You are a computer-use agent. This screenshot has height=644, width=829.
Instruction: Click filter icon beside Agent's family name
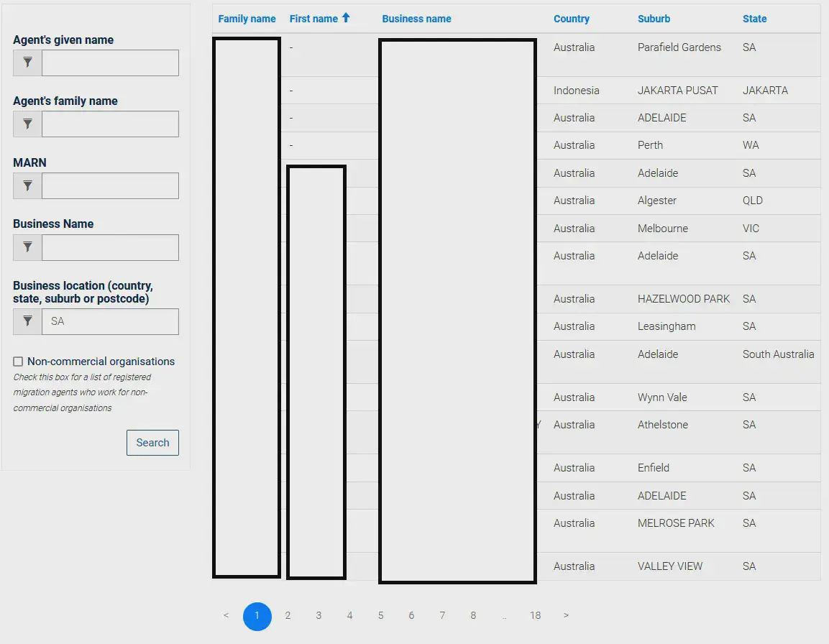click(x=27, y=124)
